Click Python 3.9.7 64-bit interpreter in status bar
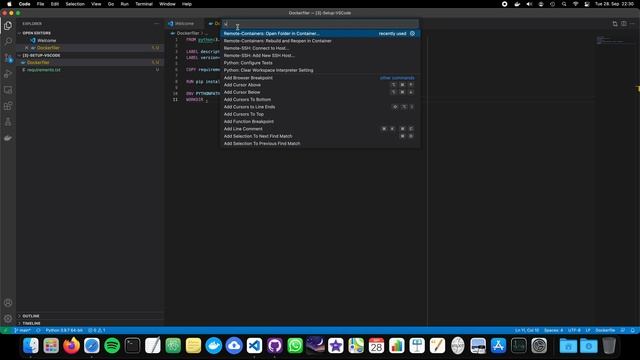 (x=64, y=330)
